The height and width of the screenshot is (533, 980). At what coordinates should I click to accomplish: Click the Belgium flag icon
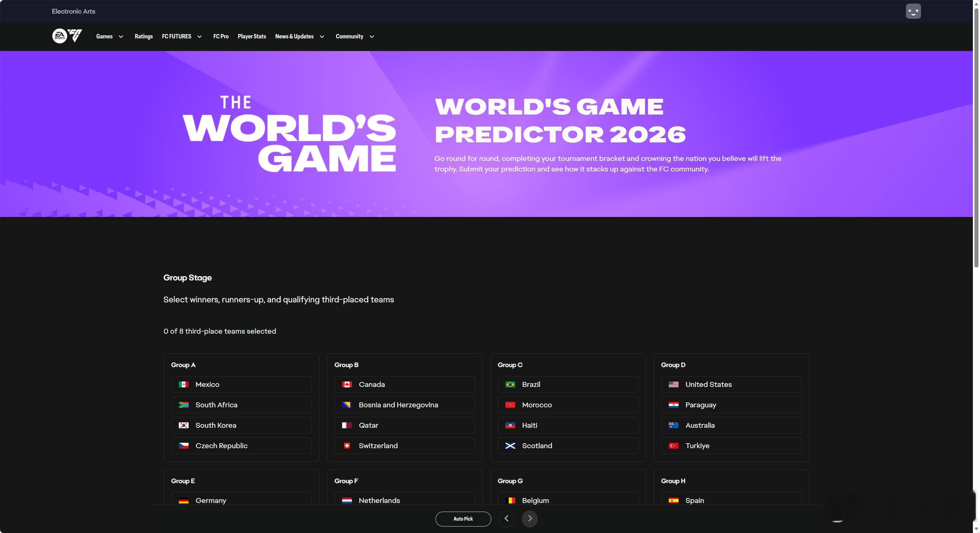point(510,500)
